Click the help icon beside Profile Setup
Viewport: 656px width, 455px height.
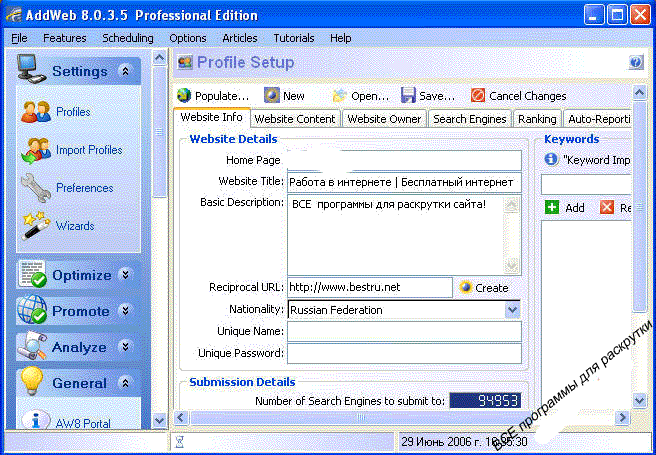[635, 63]
